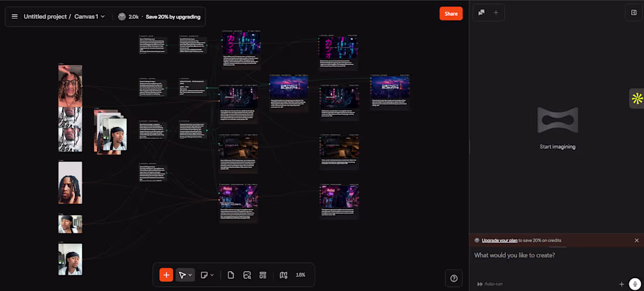Click the 2.0k credits balance

tap(129, 16)
